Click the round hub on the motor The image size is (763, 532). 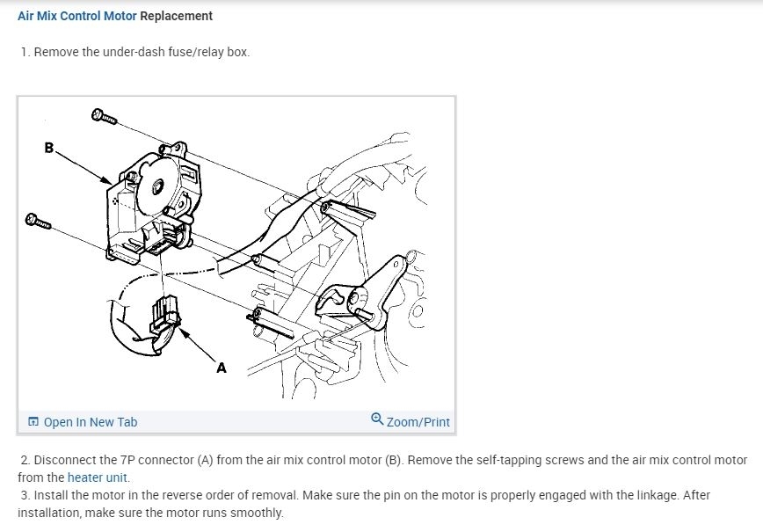[x=158, y=186]
